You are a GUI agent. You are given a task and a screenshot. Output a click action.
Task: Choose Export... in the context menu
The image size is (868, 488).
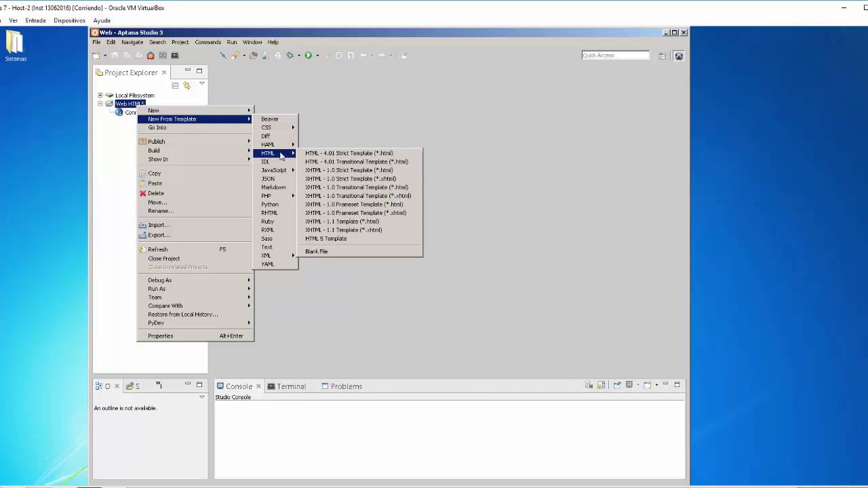[x=195, y=235]
